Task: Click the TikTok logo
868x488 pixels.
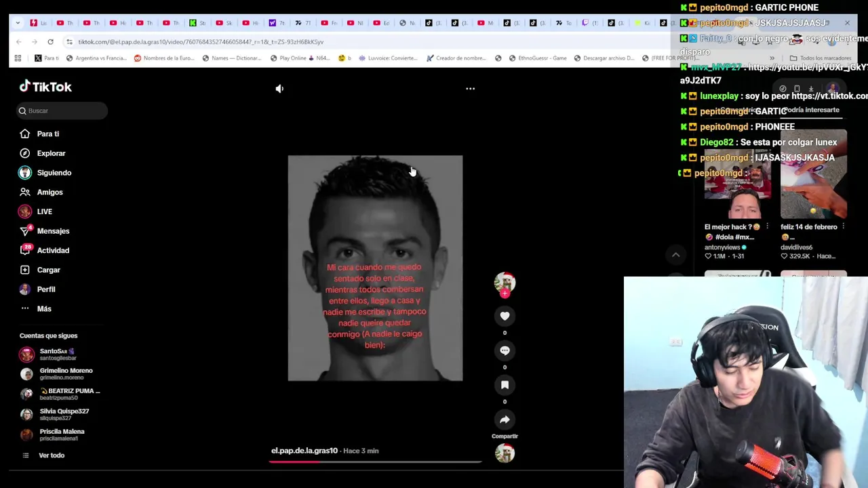Action: tap(45, 87)
